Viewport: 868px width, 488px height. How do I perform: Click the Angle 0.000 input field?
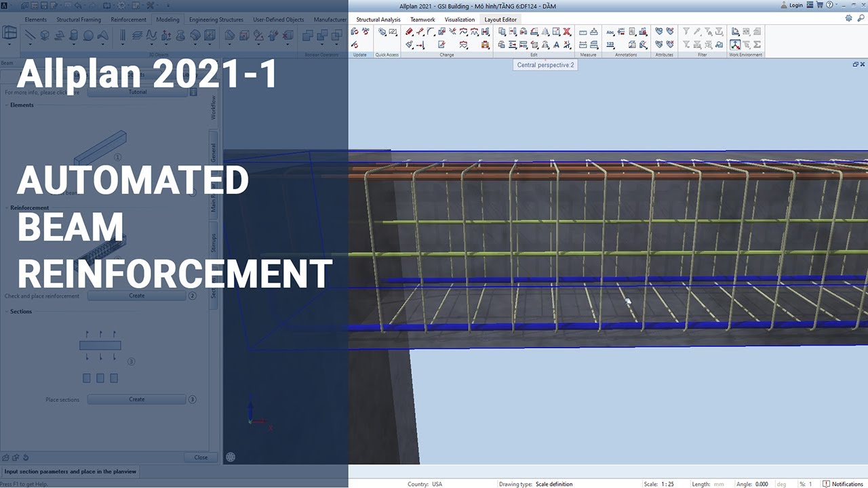click(x=762, y=484)
